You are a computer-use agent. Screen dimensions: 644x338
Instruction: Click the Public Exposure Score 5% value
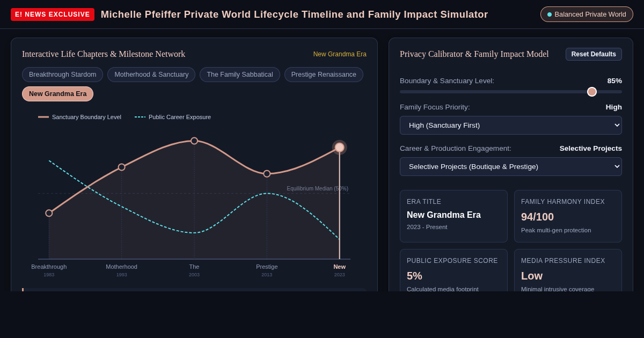414,276
